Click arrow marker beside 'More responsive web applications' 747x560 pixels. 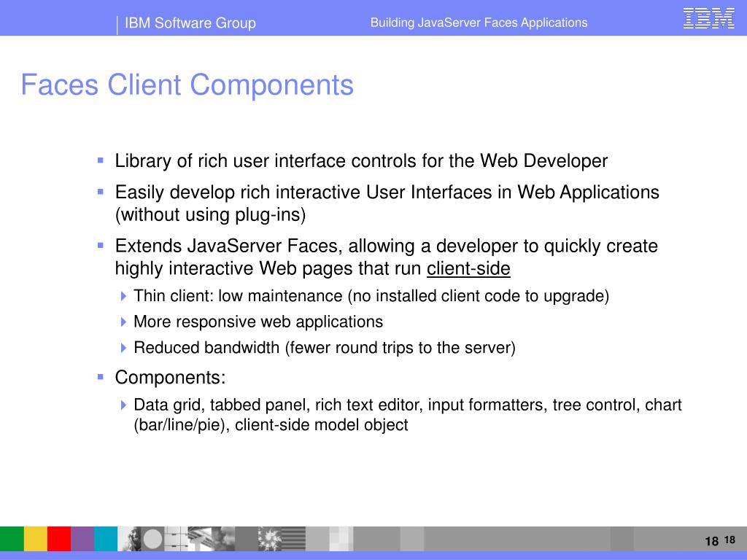[x=124, y=322]
